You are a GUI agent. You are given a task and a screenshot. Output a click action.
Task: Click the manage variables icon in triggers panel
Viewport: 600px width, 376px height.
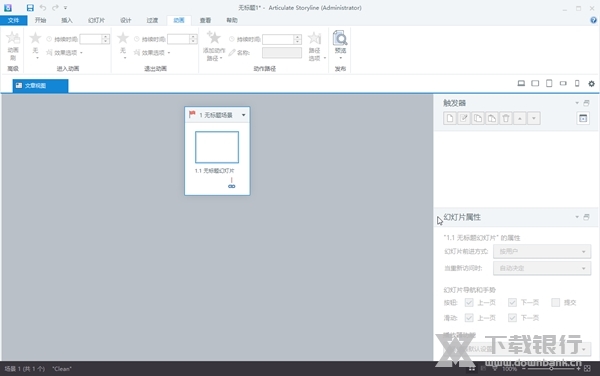(583, 119)
